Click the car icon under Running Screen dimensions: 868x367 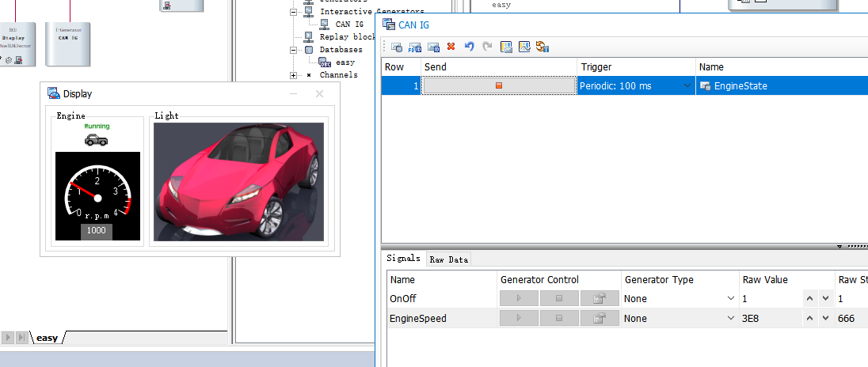click(97, 140)
